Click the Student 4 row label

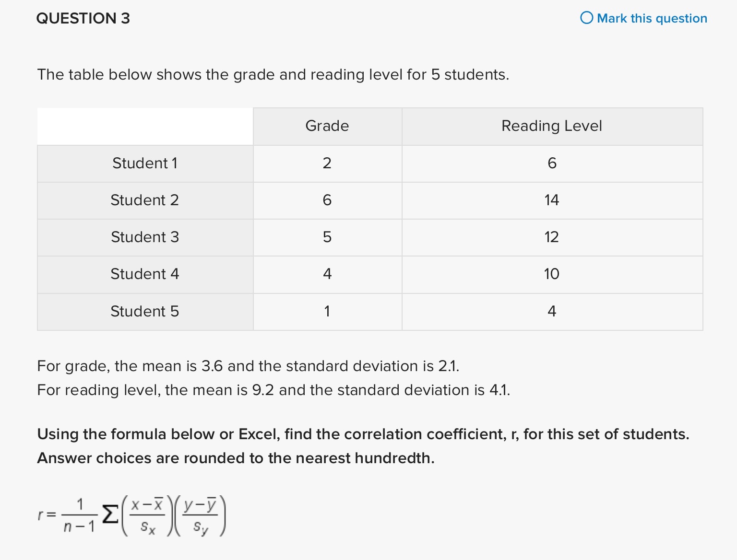[x=144, y=274]
